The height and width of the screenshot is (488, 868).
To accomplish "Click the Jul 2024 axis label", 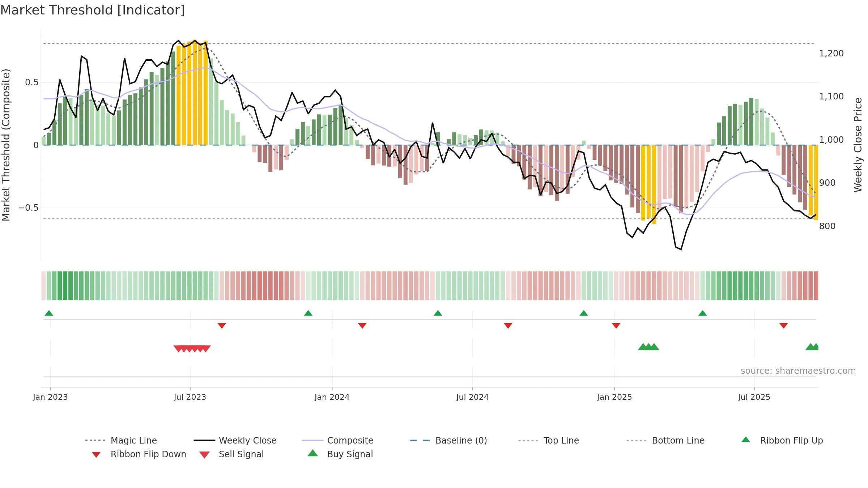I will click(472, 397).
